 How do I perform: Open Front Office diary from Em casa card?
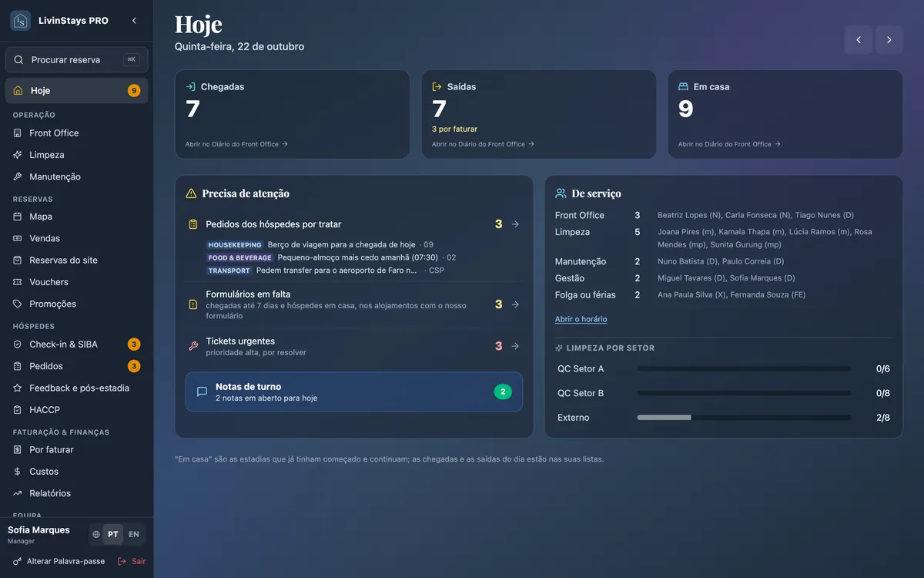point(729,144)
